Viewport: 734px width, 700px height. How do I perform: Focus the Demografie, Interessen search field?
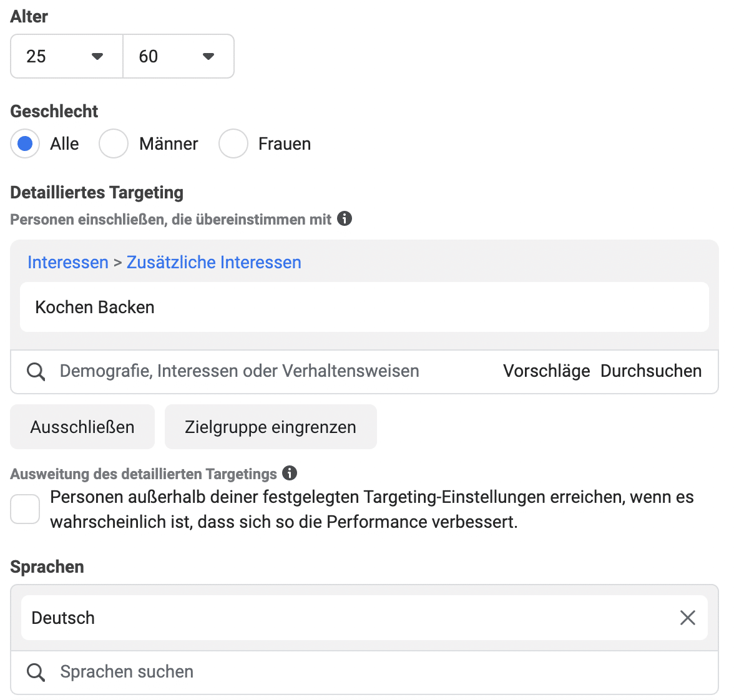240,371
